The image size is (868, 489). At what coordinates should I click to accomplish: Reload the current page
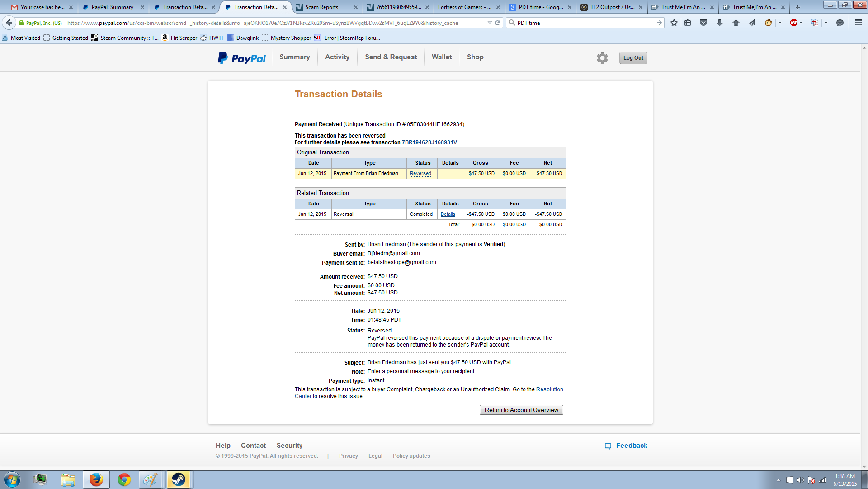point(498,23)
